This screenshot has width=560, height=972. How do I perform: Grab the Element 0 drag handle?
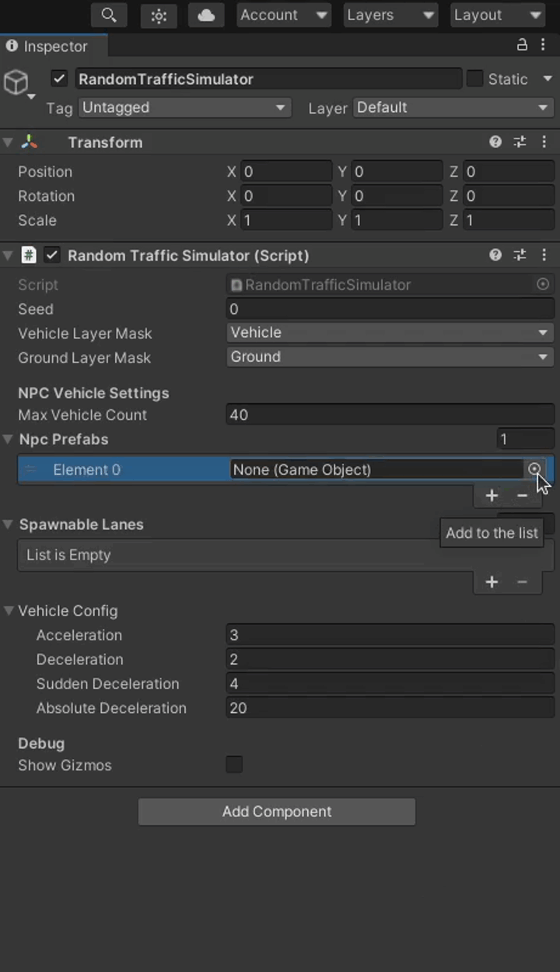point(30,469)
